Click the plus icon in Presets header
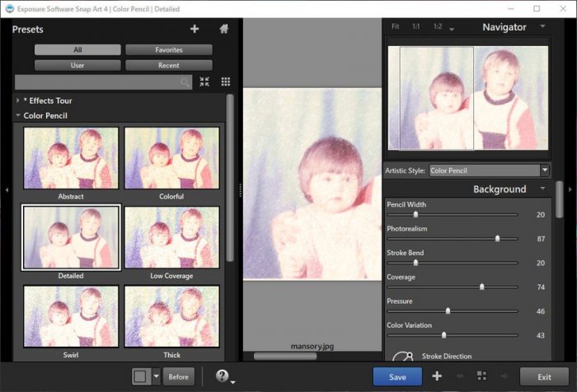577x392 pixels. 195,29
